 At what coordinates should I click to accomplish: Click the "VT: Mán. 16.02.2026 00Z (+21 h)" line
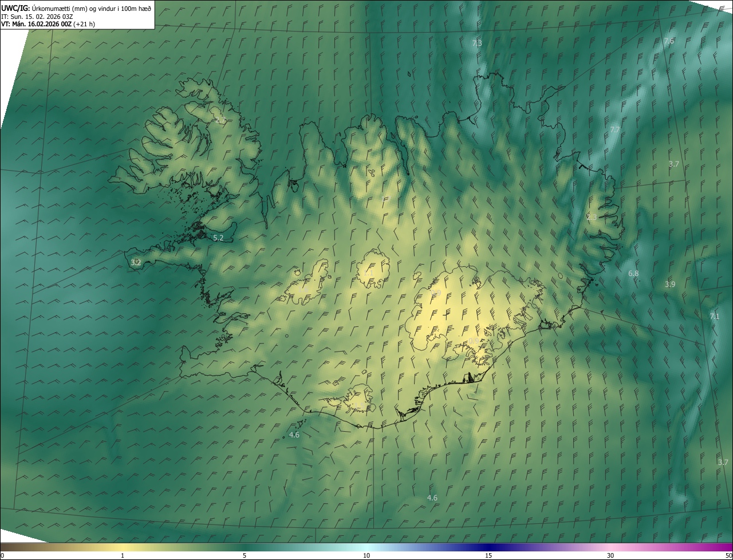(x=48, y=24)
